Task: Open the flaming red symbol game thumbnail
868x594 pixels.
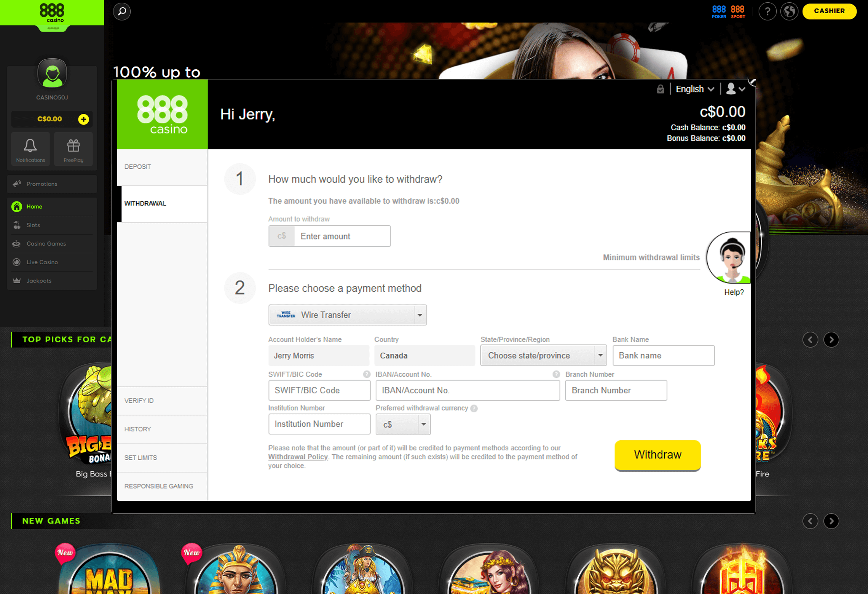Action: click(x=742, y=569)
